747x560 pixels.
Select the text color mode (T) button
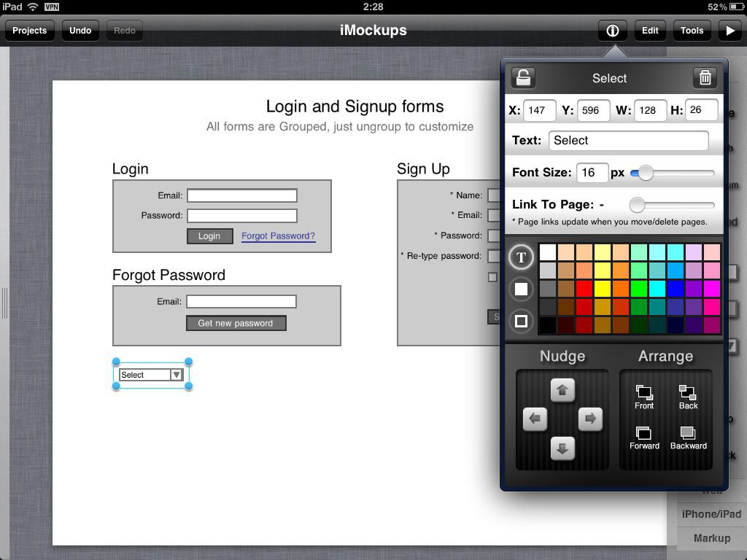point(521,257)
